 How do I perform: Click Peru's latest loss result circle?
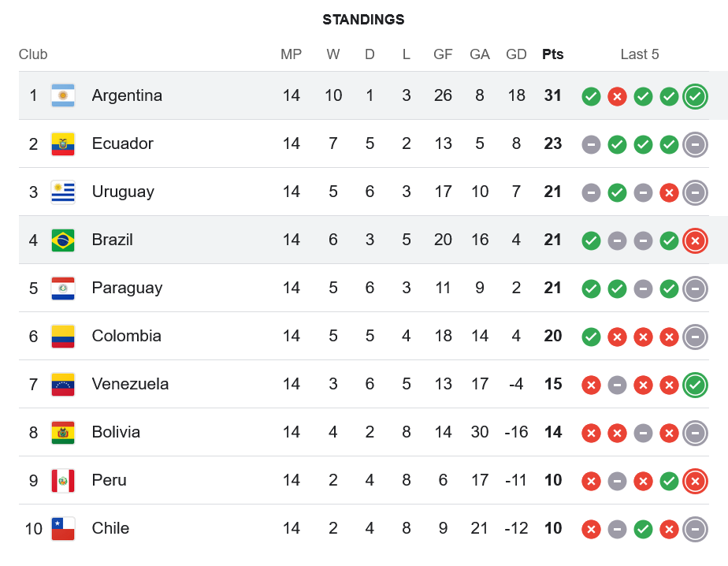coord(695,481)
